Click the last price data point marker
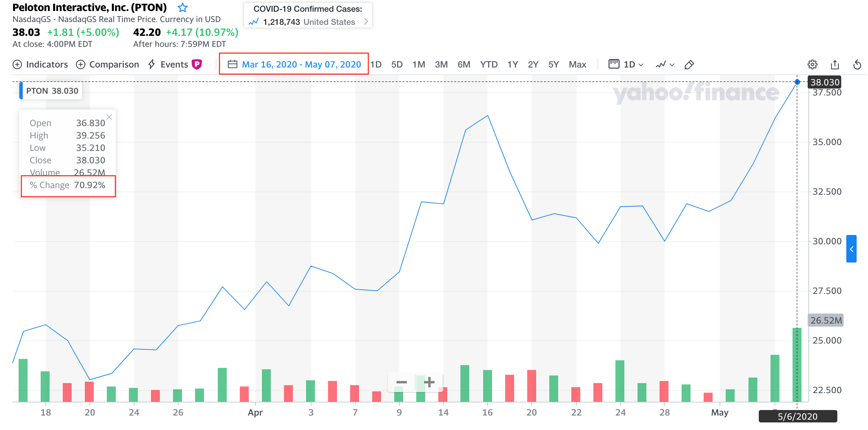The image size is (868, 430). (x=797, y=82)
